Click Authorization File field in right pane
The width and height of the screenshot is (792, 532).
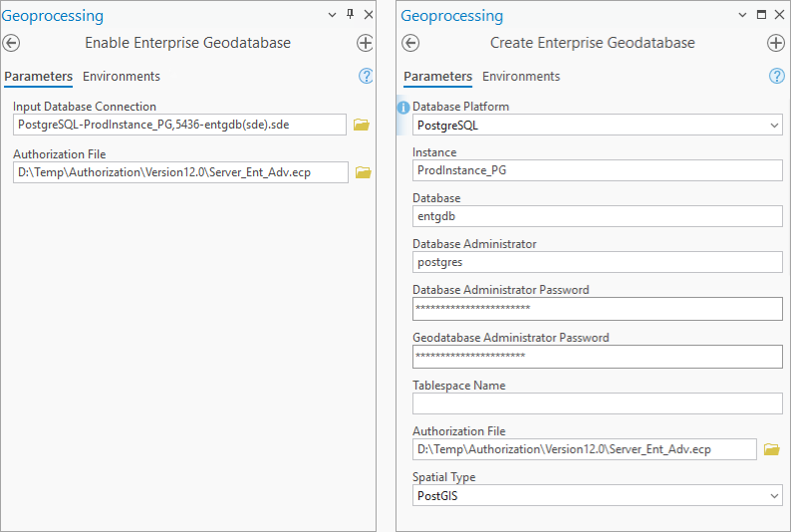[585, 449]
